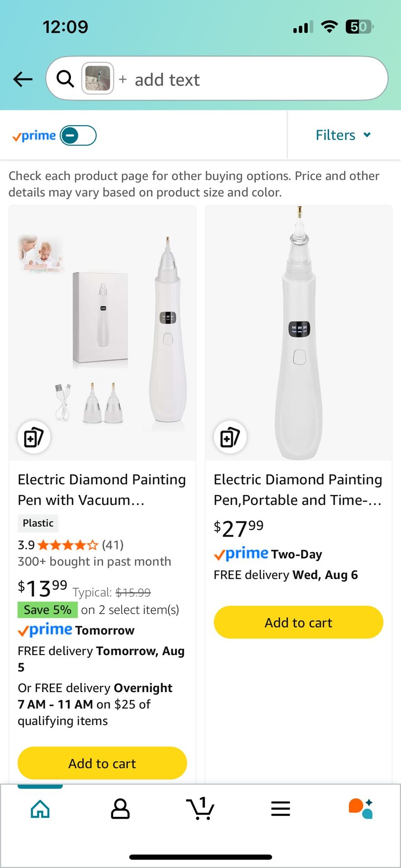Viewport: 401px width, 868px height.
Task: Add the $27.99 pen to cart
Action: pos(298,623)
